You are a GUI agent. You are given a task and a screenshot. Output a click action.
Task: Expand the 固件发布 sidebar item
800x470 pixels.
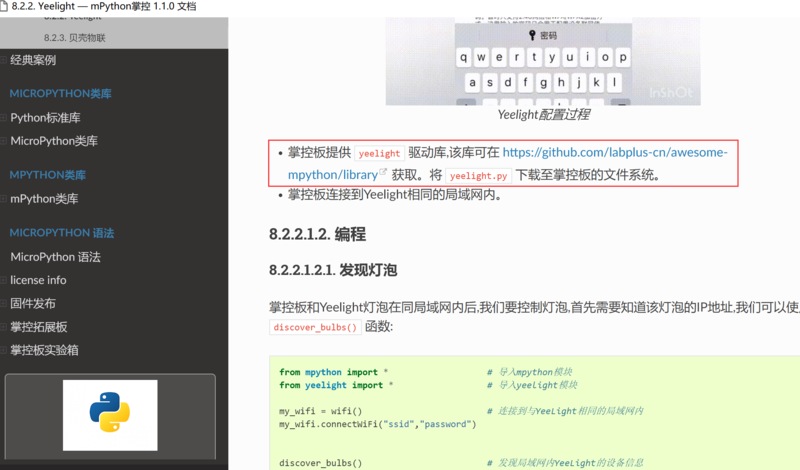coord(4,303)
